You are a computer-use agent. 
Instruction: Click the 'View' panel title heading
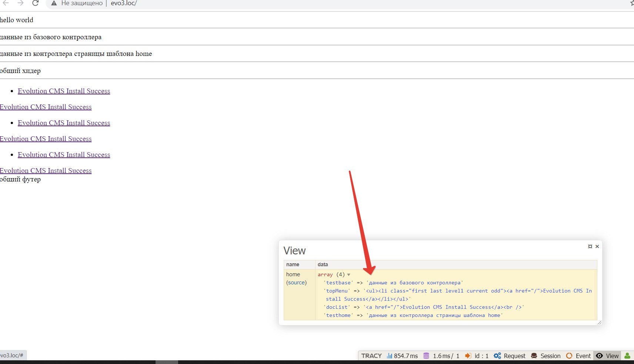[294, 251]
